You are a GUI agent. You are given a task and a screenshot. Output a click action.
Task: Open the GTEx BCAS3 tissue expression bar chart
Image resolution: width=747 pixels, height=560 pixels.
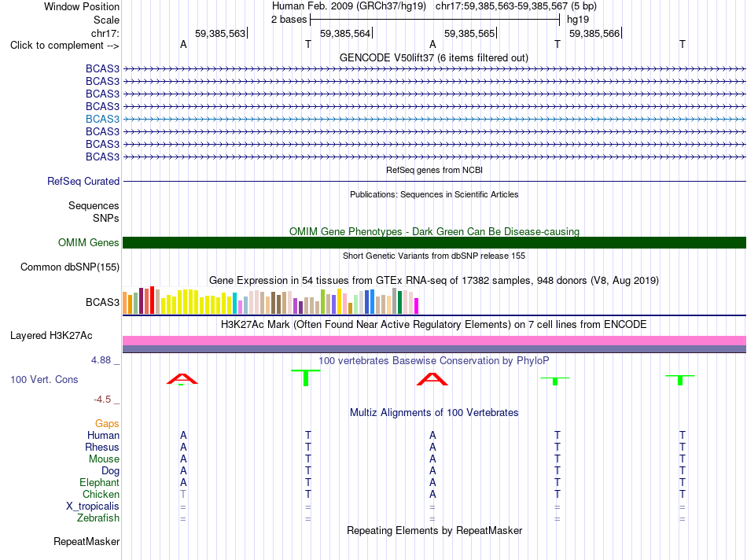click(270, 300)
